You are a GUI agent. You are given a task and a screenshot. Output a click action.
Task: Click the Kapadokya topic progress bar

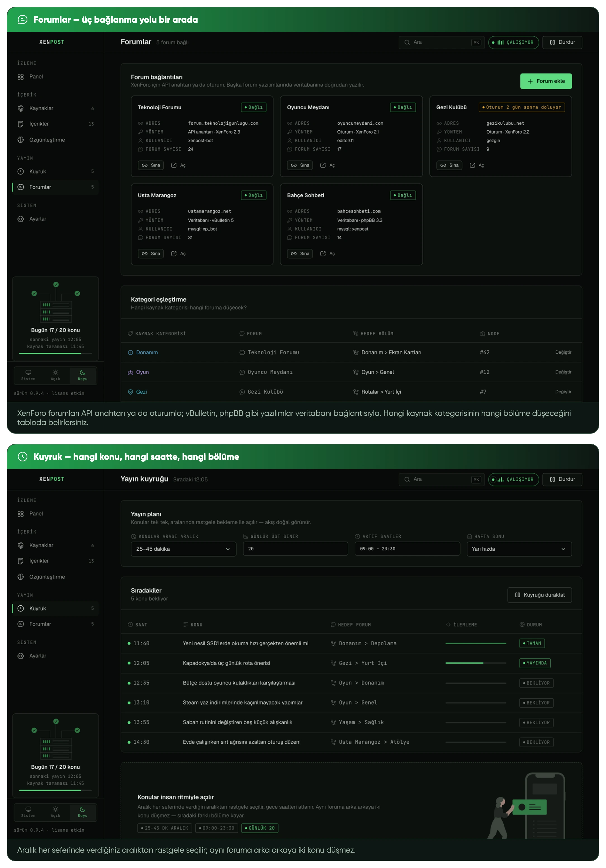(476, 663)
